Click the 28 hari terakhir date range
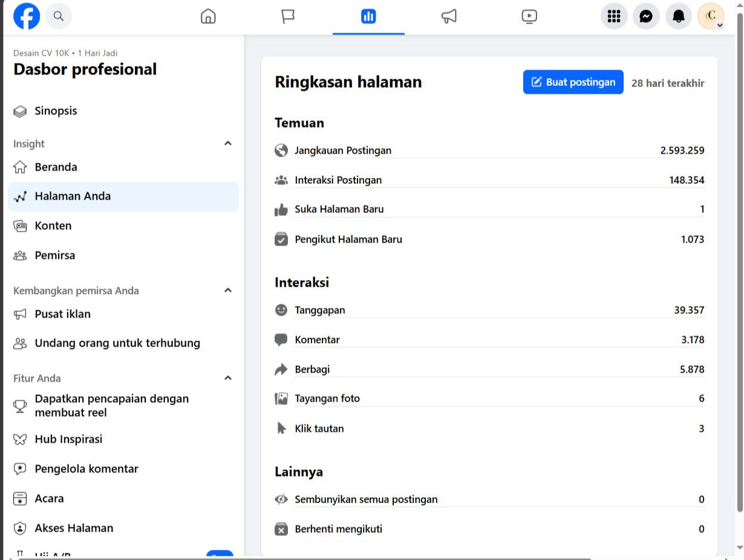The height and width of the screenshot is (560, 744). tap(668, 83)
